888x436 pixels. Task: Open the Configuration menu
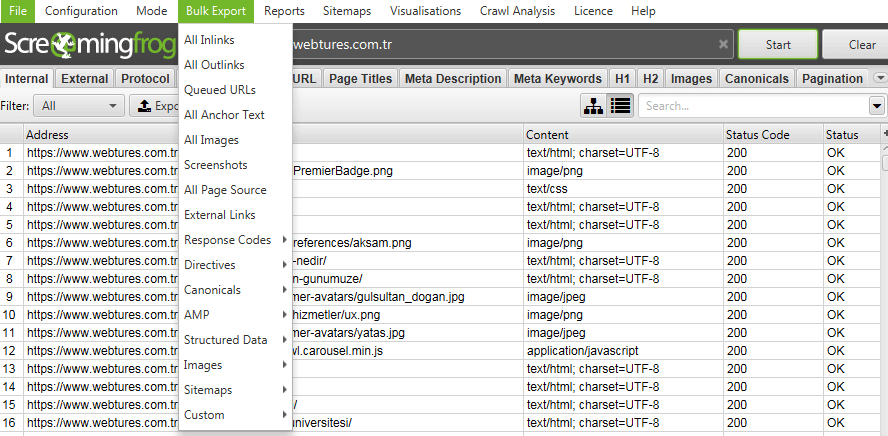pos(81,11)
